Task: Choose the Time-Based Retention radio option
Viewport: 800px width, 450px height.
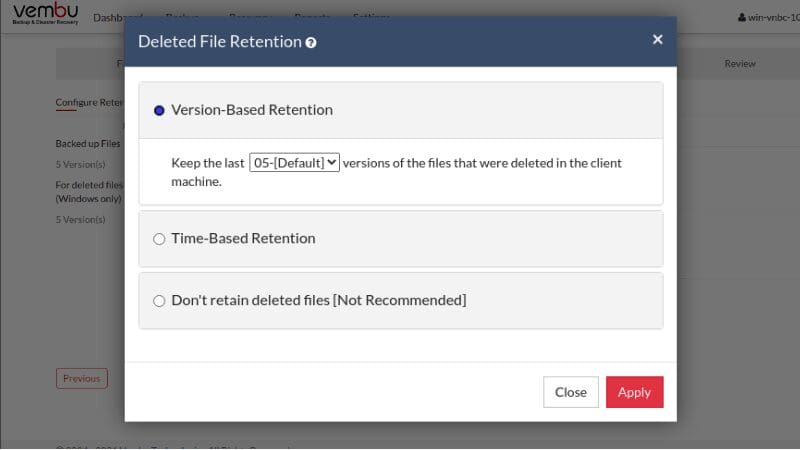Action: coord(159,239)
